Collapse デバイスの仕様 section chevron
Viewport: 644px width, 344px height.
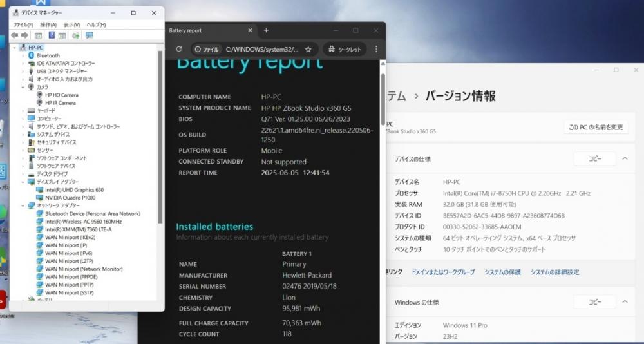tap(625, 158)
